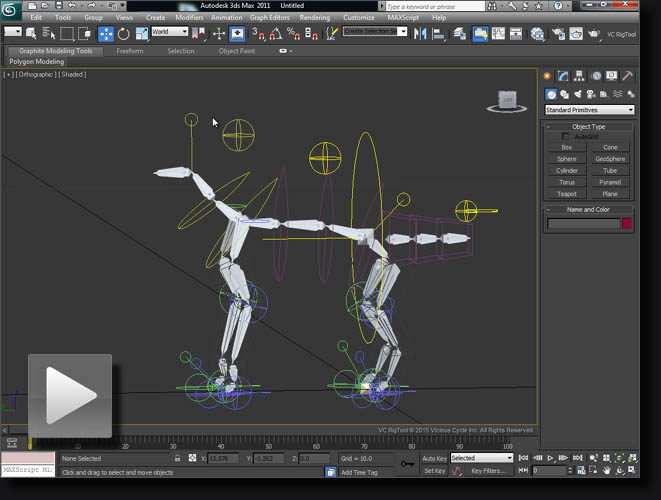Click the GeoSphere object button
This screenshot has height=500, width=661.
click(x=610, y=159)
